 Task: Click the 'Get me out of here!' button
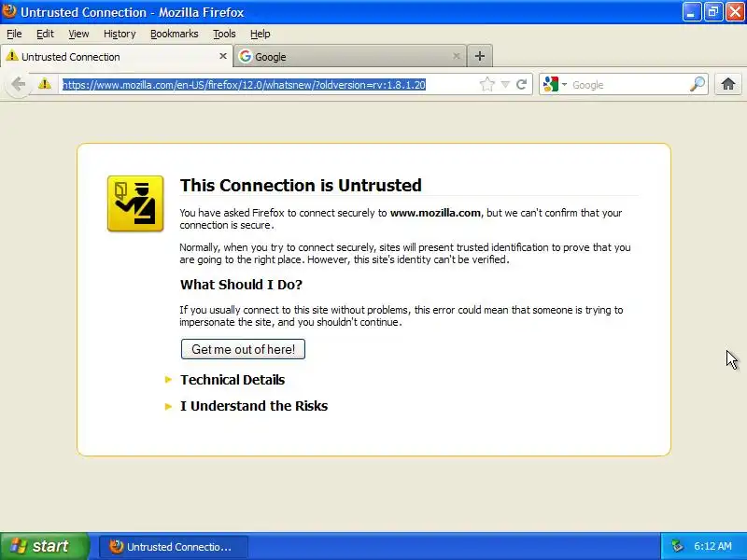[x=243, y=349]
